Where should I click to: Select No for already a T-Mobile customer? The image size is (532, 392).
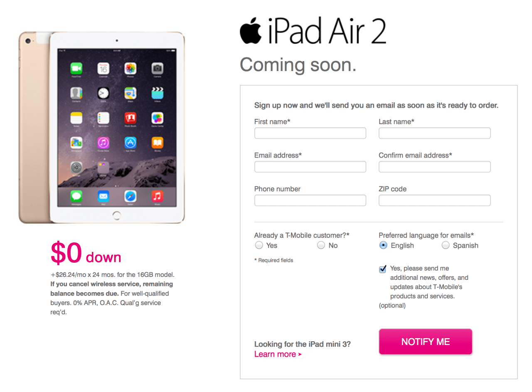321,245
